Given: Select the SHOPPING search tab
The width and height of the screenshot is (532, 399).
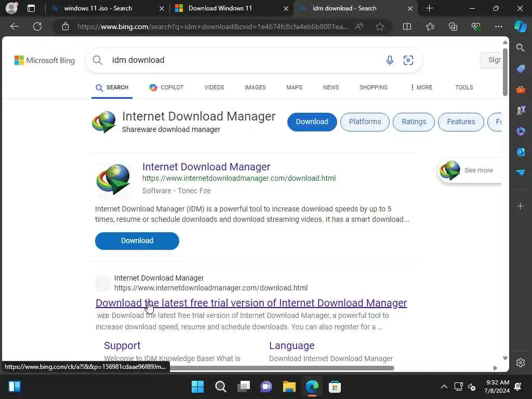Looking at the screenshot, I should [373, 87].
